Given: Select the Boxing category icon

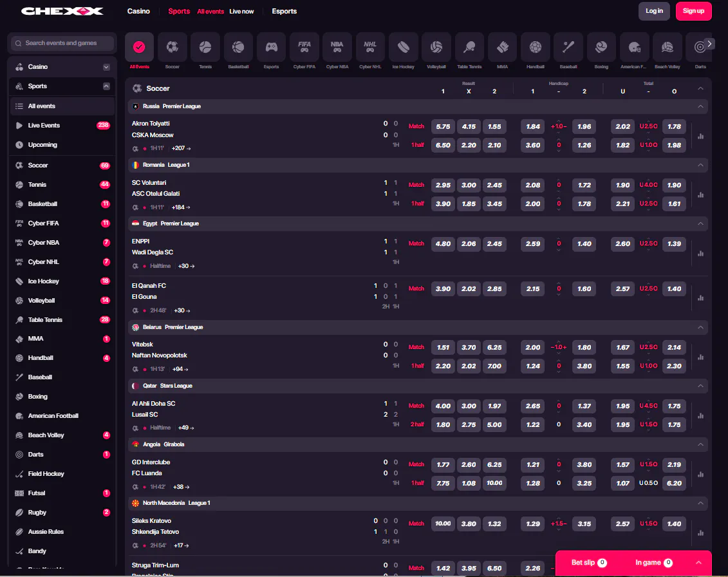Looking at the screenshot, I should point(601,47).
